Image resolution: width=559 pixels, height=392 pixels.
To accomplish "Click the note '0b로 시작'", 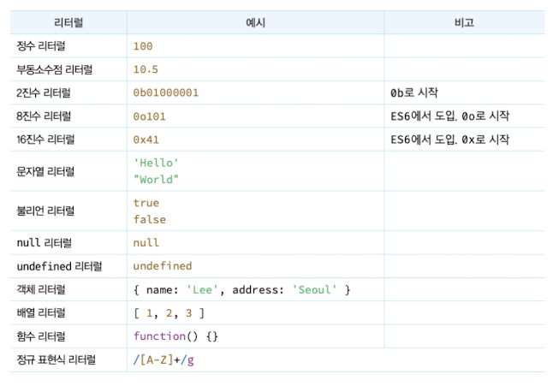I will 414,93.
